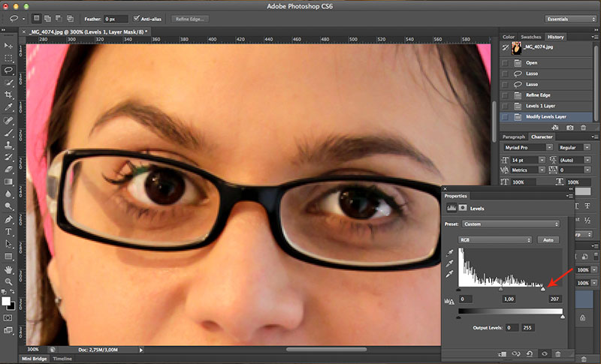Select the Horizontal Type tool
This screenshot has height=364, width=601.
[8, 231]
